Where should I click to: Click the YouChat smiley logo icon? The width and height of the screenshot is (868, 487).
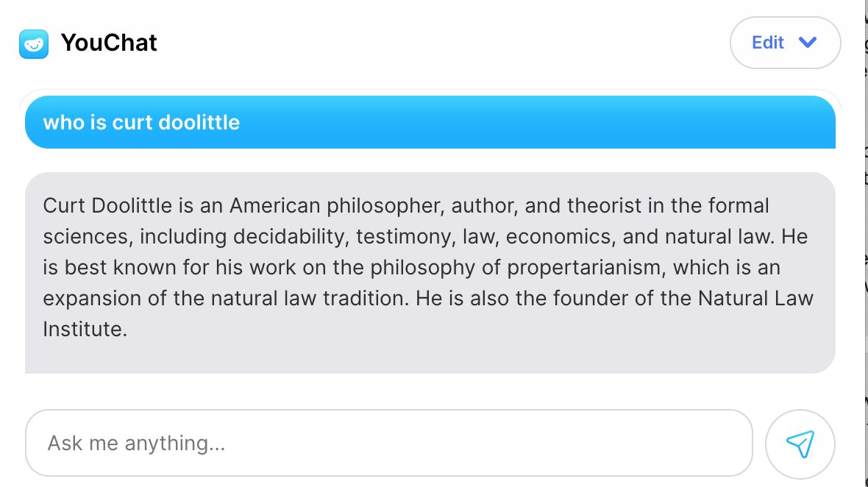pos(34,43)
